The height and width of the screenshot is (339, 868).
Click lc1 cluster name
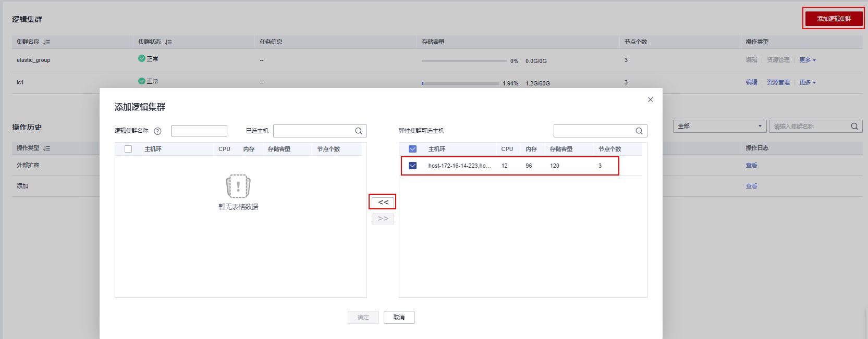point(20,82)
